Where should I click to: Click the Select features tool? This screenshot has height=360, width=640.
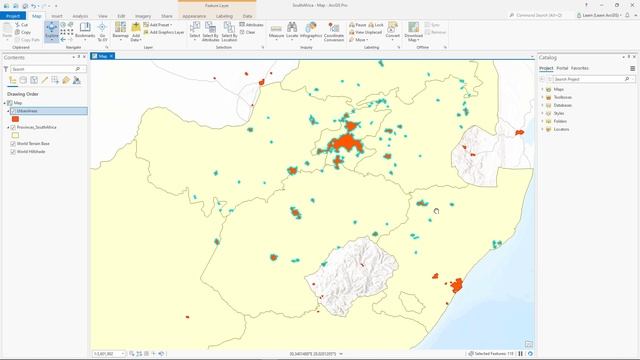click(x=195, y=31)
